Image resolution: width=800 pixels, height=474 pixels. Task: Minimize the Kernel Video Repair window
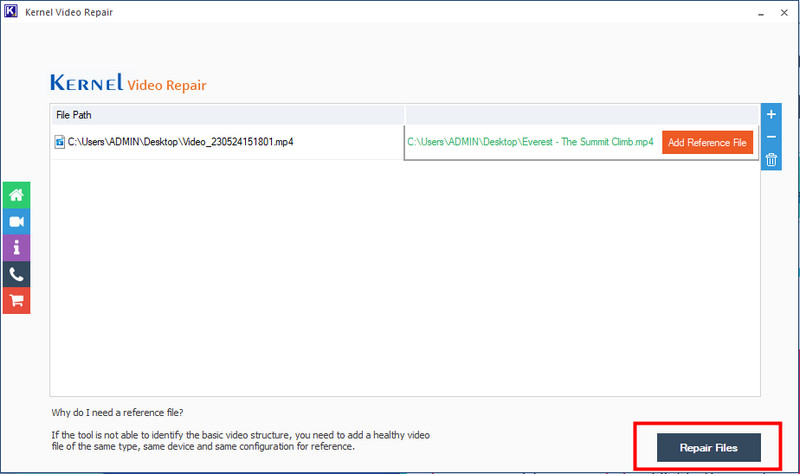pyautogui.click(x=761, y=13)
